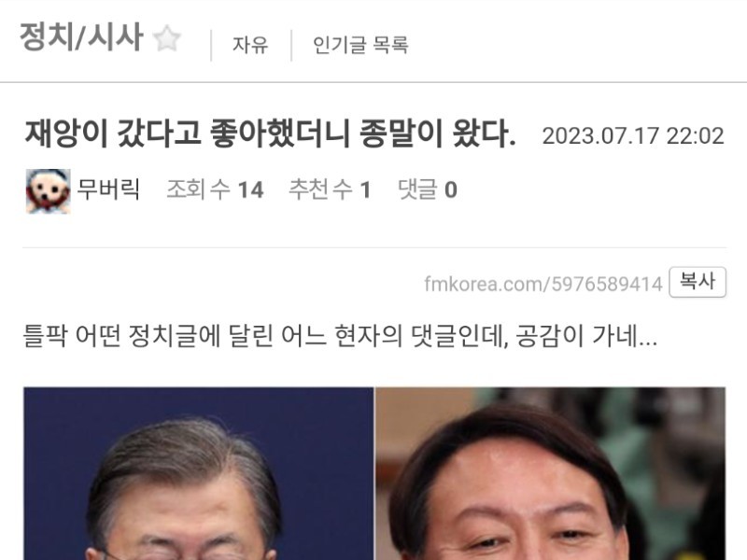Open the right photo of dark-haired man

tap(551, 474)
